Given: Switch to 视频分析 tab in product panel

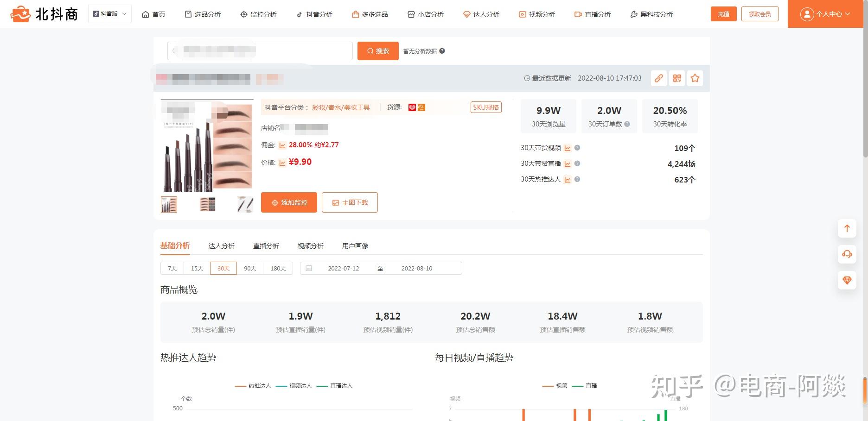Looking at the screenshot, I should [311, 246].
